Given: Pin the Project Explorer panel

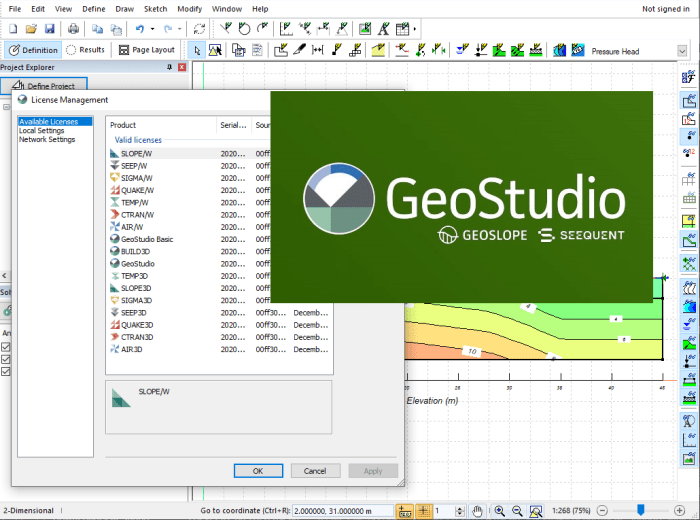Looking at the screenshot, I should (x=169, y=67).
